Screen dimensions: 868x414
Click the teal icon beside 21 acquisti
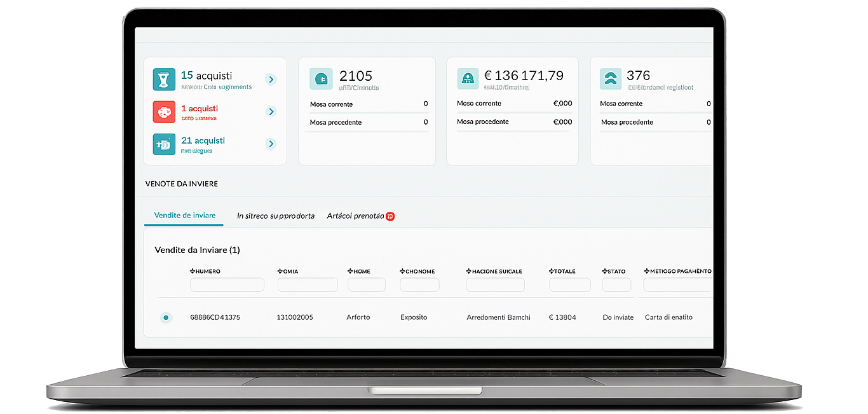(164, 144)
